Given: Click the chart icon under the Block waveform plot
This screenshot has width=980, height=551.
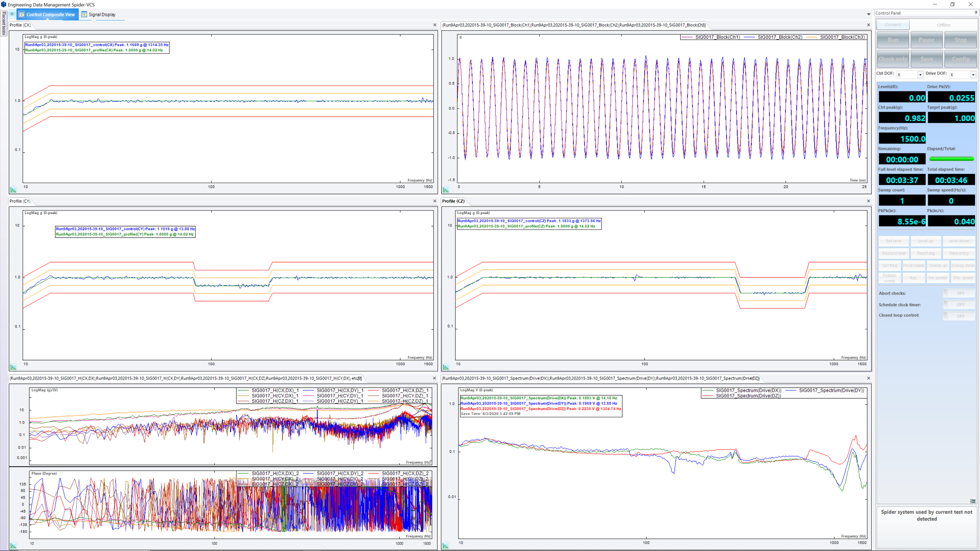Looking at the screenshot, I should click(x=446, y=189).
